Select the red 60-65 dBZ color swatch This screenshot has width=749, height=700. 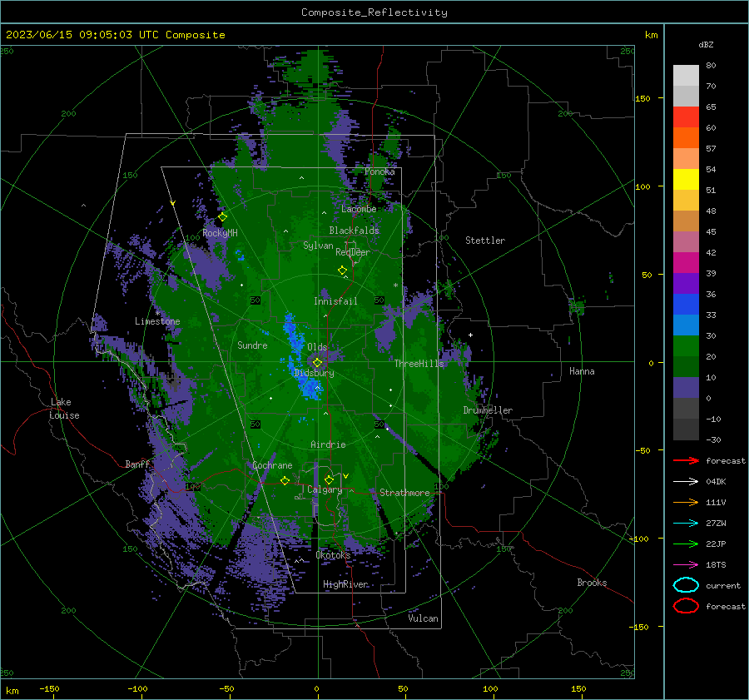[x=686, y=117]
